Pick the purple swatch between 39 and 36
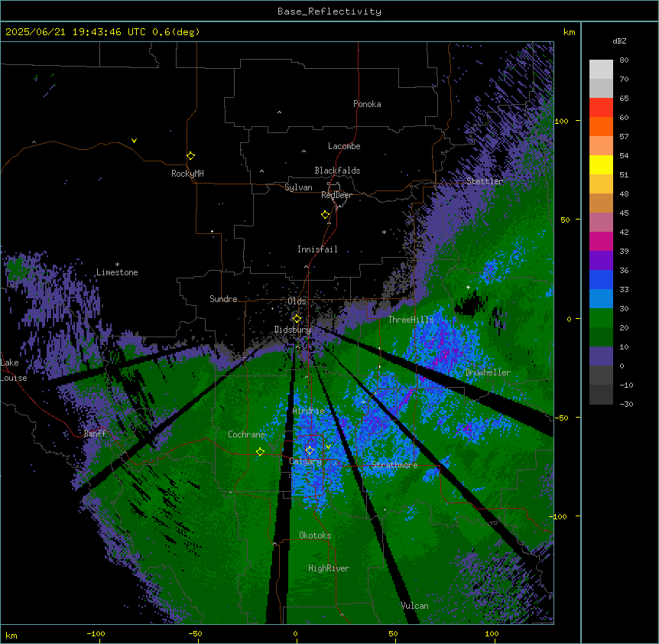This screenshot has height=644, width=659. click(601, 260)
